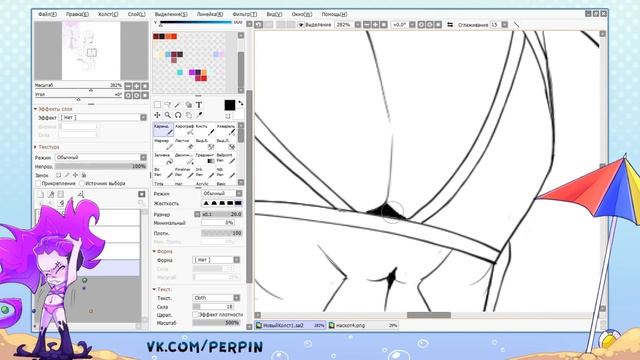Switch to the наскот4.png document tab

click(363, 326)
